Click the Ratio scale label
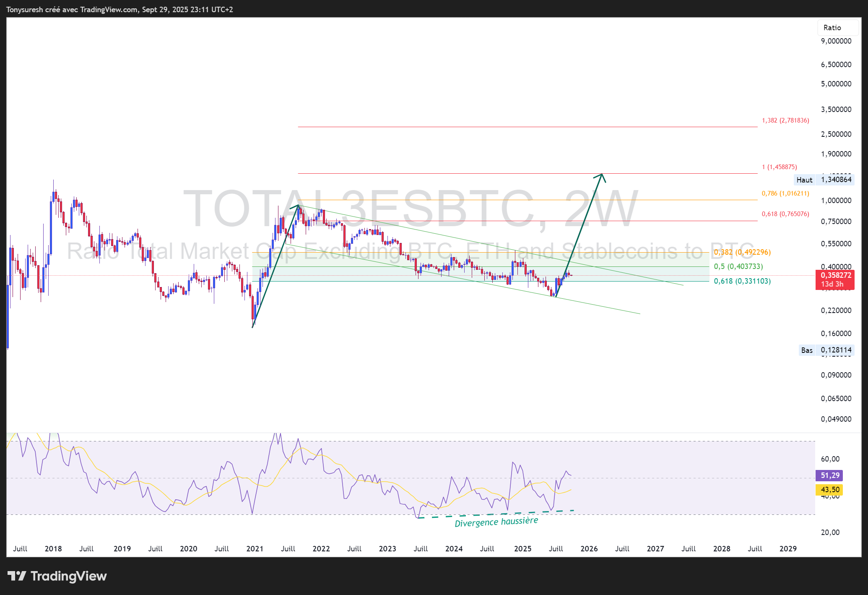Image resolution: width=868 pixels, height=595 pixels. 832,28
